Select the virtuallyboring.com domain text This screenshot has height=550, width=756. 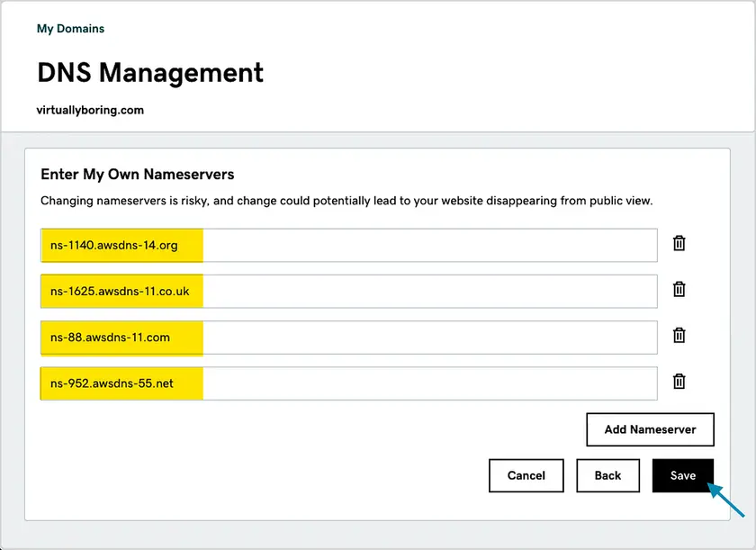click(90, 110)
